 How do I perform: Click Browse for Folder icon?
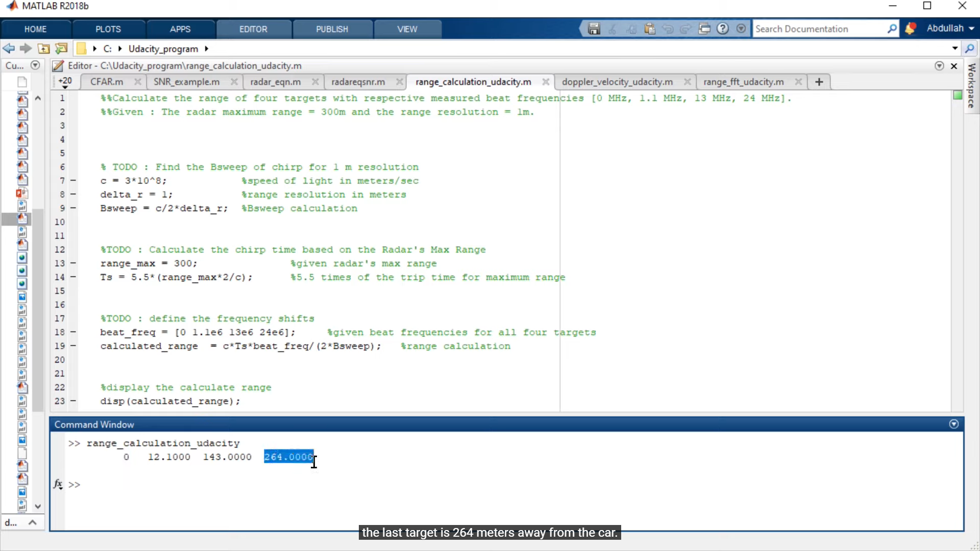tap(61, 48)
